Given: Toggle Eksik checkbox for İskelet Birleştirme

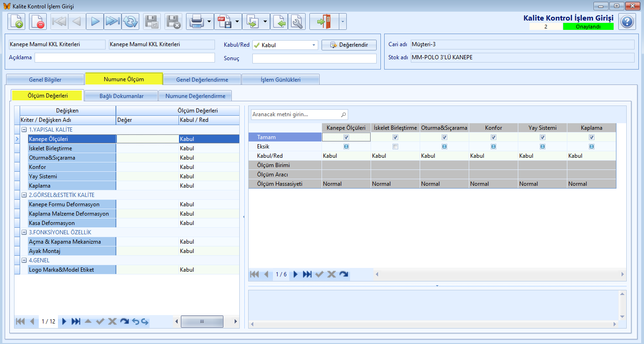Looking at the screenshot, I should [x=395, y=147].
